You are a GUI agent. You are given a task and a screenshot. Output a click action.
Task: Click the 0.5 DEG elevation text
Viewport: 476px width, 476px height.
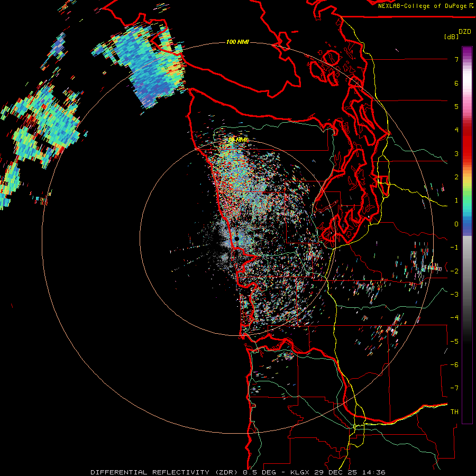(x=259, y=472)
